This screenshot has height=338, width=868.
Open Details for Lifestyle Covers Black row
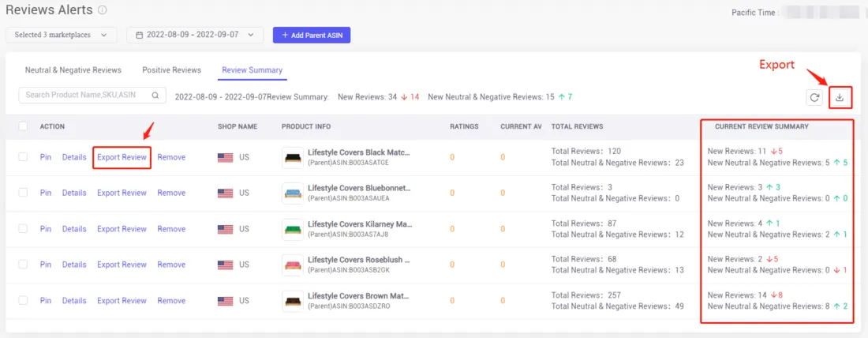tap(74, 157)
